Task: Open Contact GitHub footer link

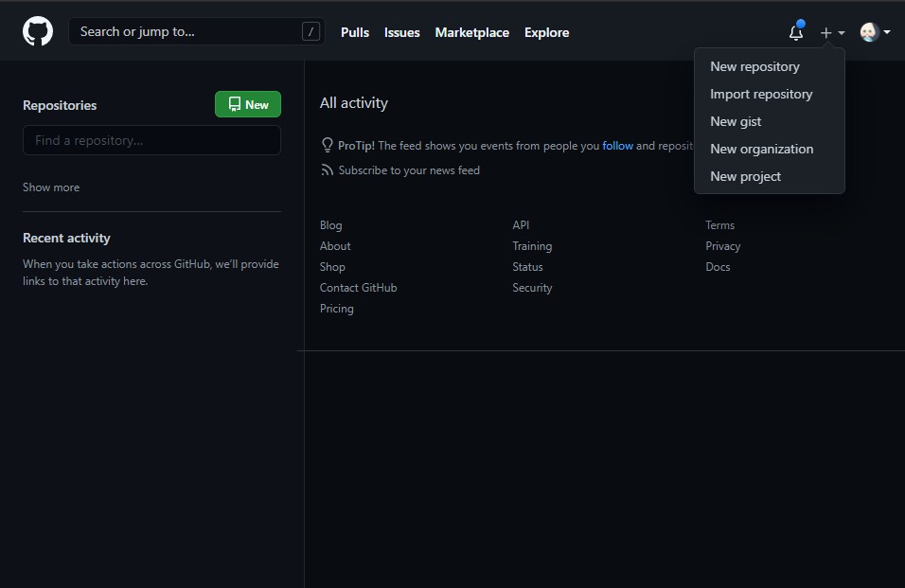Action: pyautogui.click(x=359, y=287)
